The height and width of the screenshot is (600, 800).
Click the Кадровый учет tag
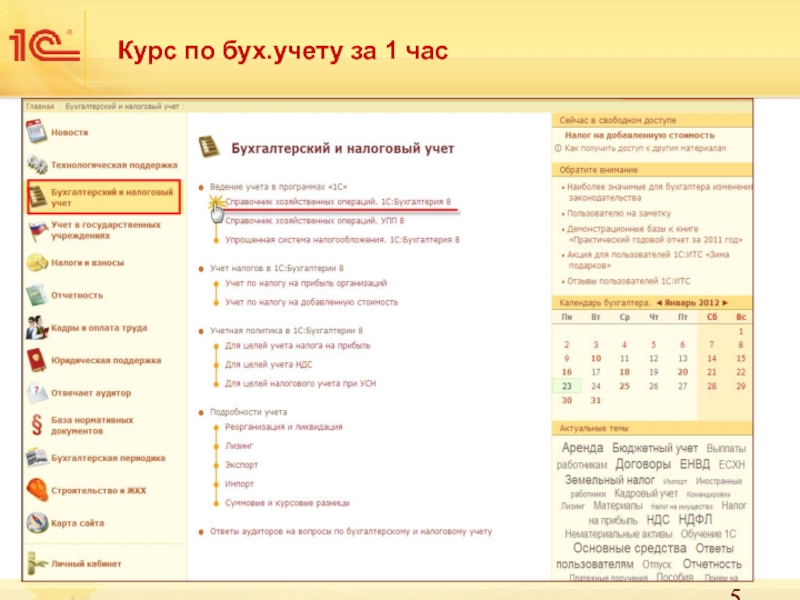(646, 493)
